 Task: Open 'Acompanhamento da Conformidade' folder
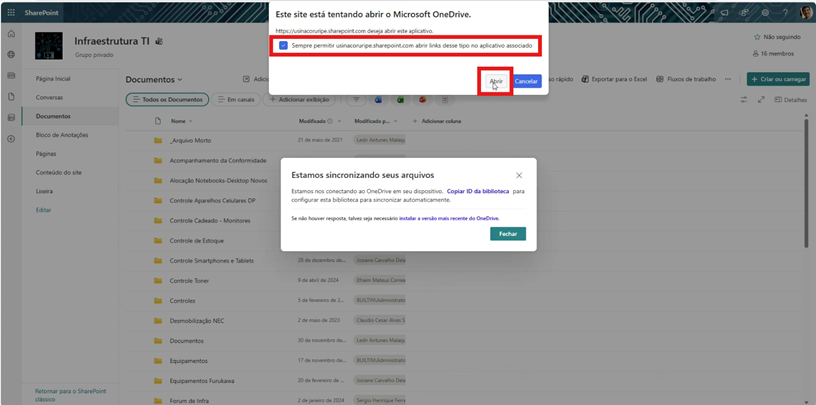tap(218, 160)
